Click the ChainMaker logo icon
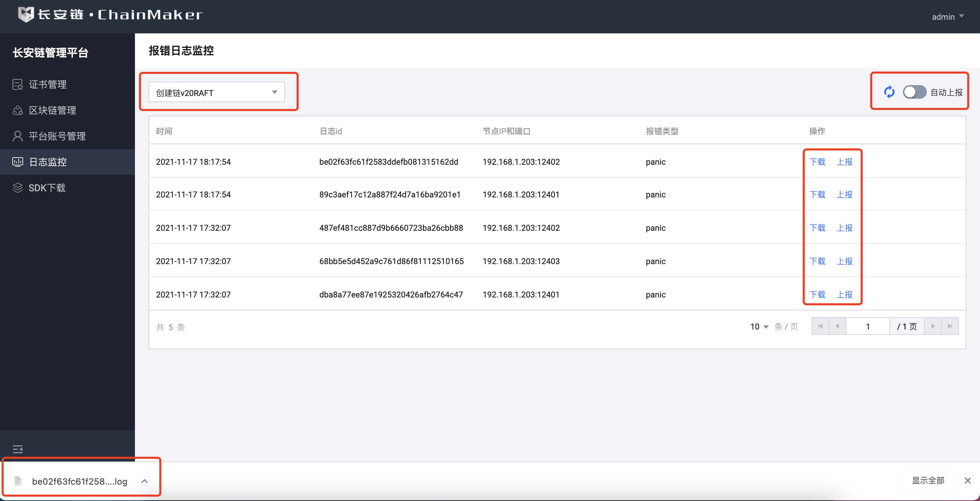The image size is (980, 501). [x=26, y=14]
